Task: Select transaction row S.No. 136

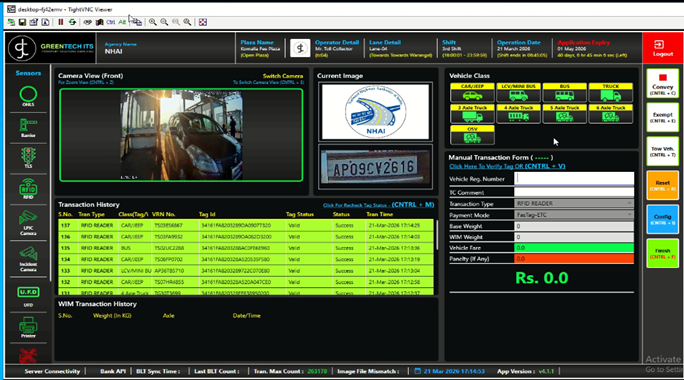Action: 246,236
